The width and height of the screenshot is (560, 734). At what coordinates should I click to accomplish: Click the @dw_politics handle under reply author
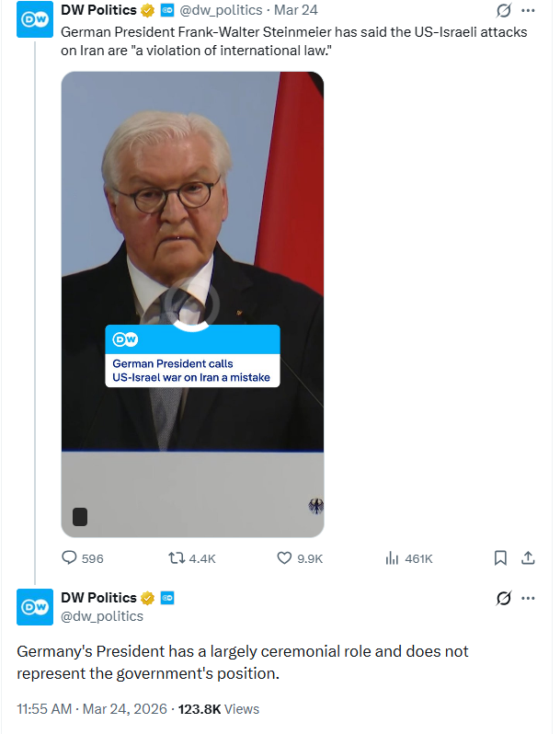click(102, 616)
